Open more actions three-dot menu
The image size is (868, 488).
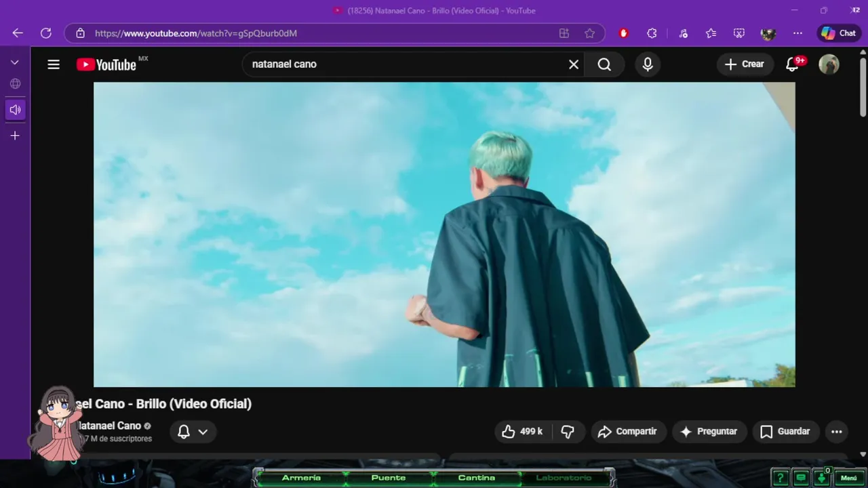tap(837, 432)
